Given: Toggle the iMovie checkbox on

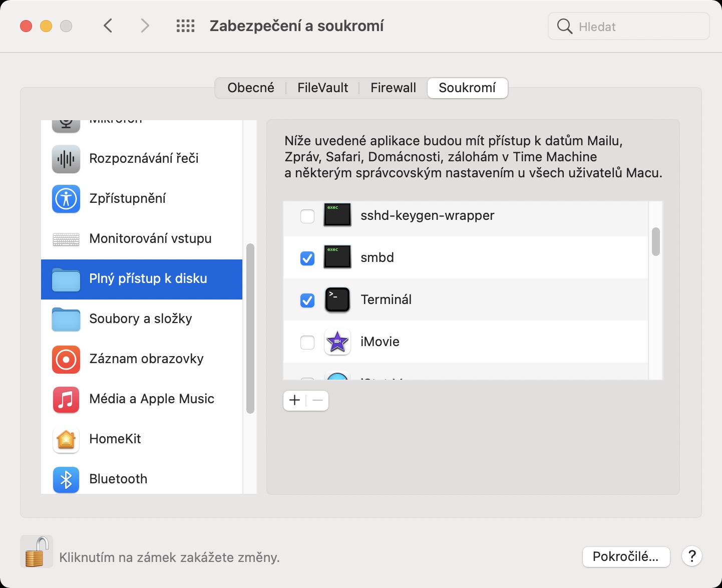Looking at the screenshot, I should tap(307, 343).
